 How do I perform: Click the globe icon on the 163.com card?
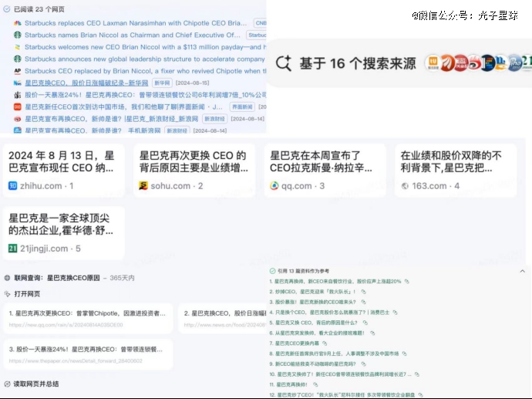[x=405, y=186]
